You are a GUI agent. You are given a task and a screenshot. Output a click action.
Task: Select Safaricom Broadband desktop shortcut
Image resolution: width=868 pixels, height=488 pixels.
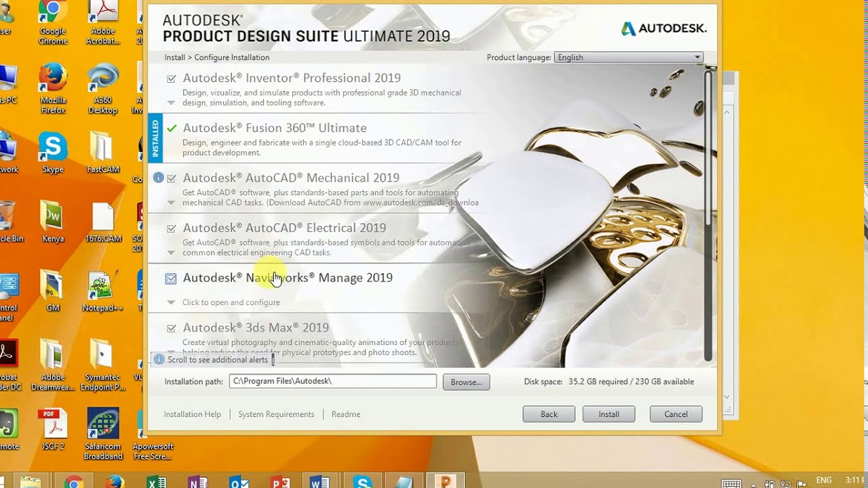(x=102, y=434)
